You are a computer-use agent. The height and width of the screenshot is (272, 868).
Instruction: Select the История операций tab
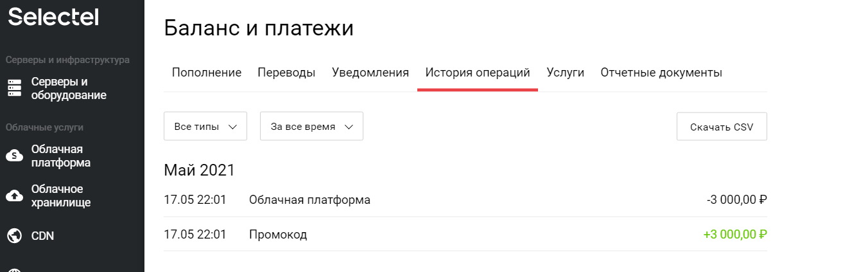pyautogui.click(x=478, y=73)
